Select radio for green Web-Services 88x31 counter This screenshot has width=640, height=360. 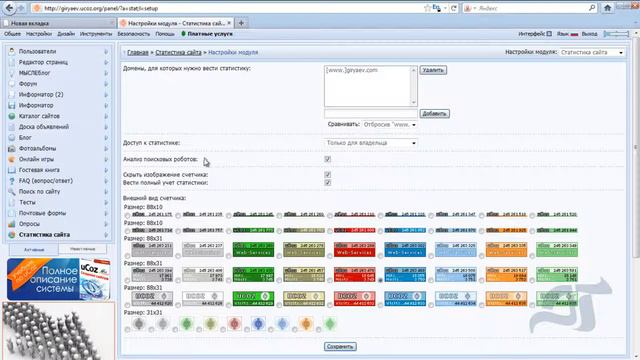[x=229, y=256]
